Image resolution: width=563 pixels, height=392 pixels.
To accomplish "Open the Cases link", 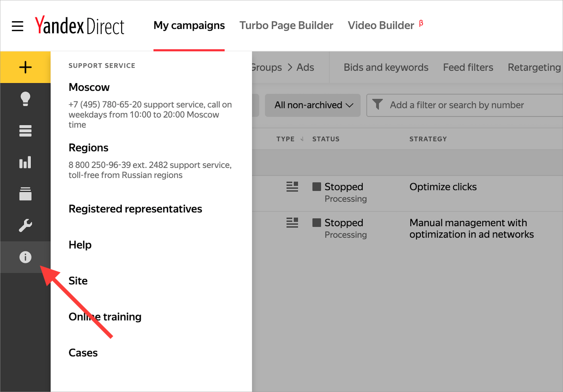I will (x=83, y=353).
